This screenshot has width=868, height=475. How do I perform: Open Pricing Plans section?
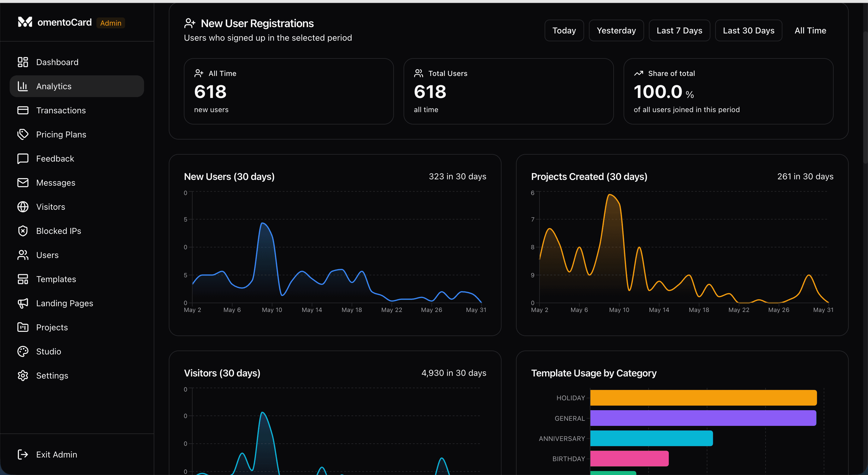tap(77, 134)
